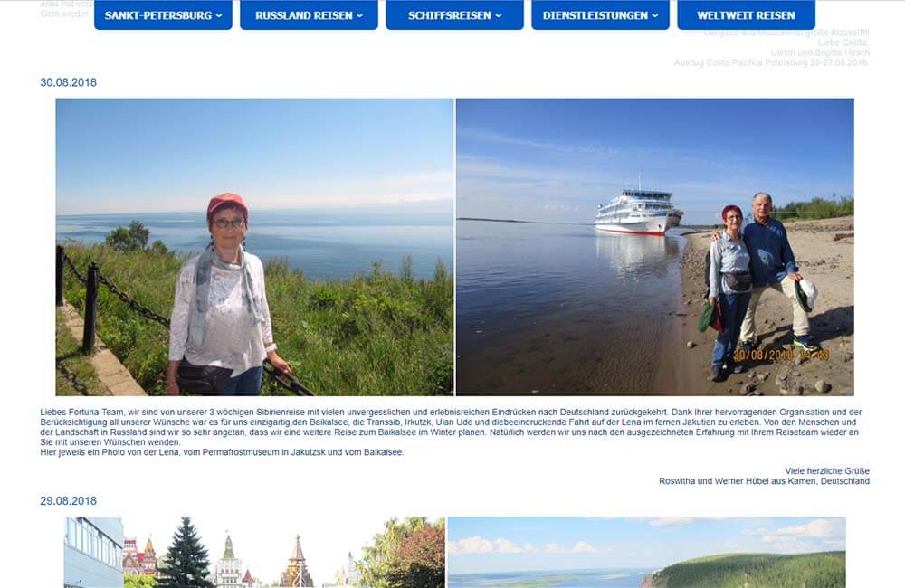905x588 pixels.
Task: Expand the Sankt-Petersburg dropdown chevron
Action: 219,16
